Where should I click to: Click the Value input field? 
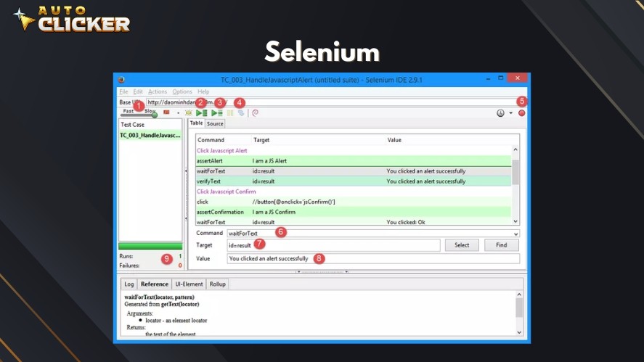373,258
